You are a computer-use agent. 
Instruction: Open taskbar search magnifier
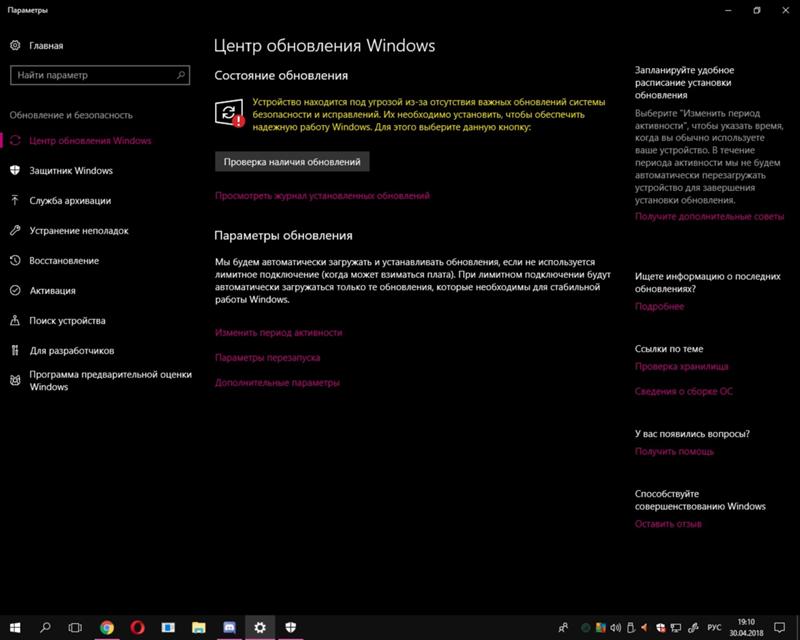45,627
